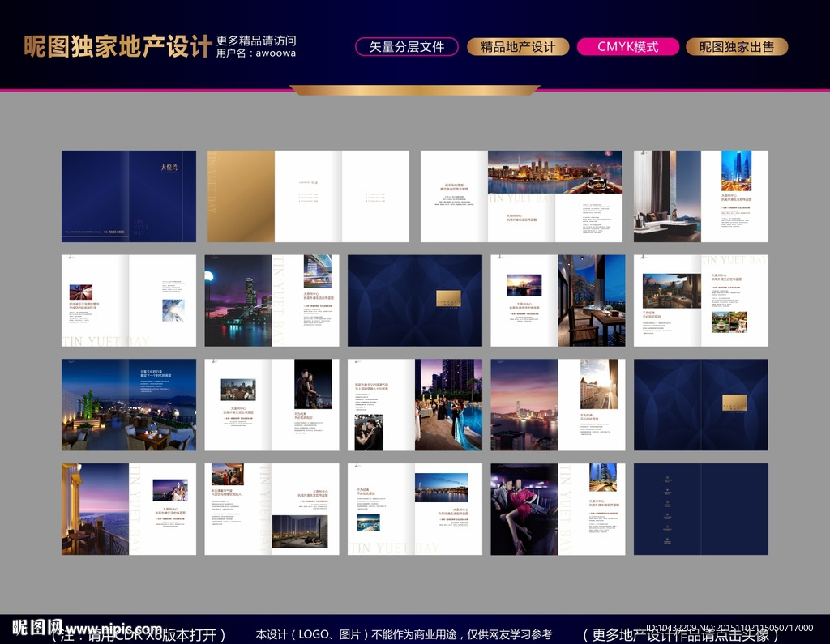Select the magenta CMYK模式 badge
The height and width of the screenshot is (644, 830).
click(628, 47)
